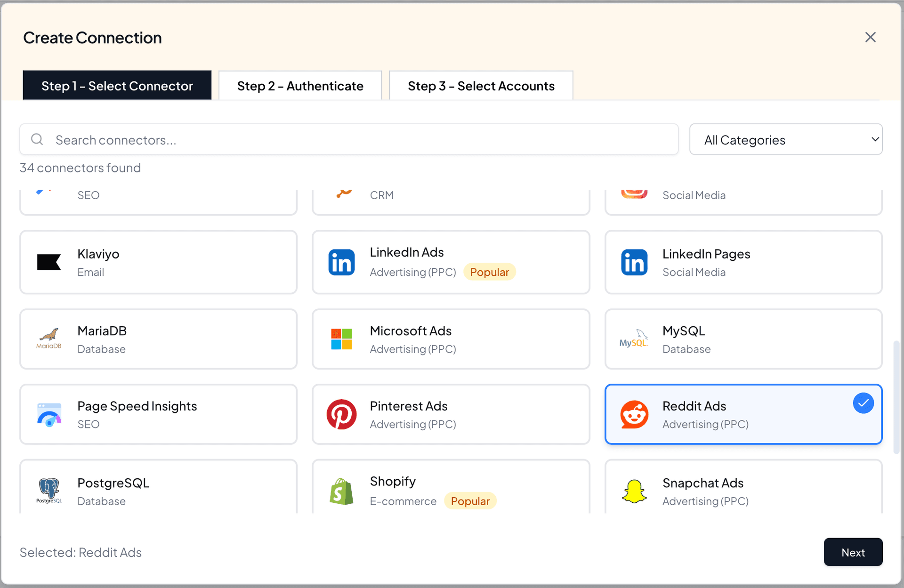Click the Reddit Ads title text
The image size is (904, 588).
pos(694,406)
